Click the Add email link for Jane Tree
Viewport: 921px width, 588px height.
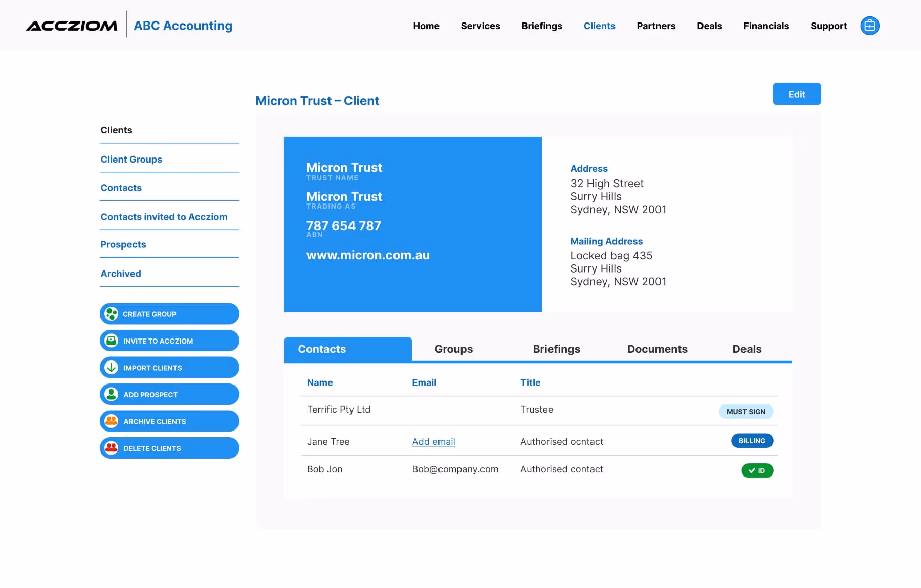433,442
